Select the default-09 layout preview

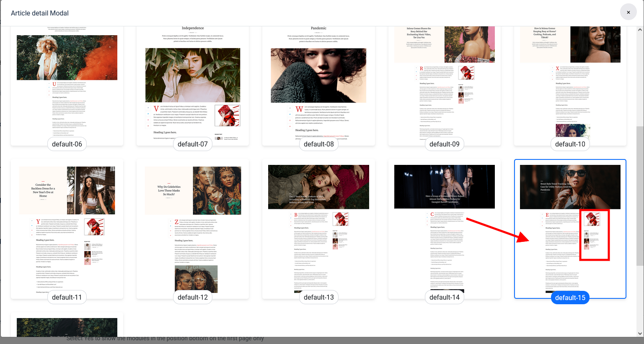[x=445, y=86]
